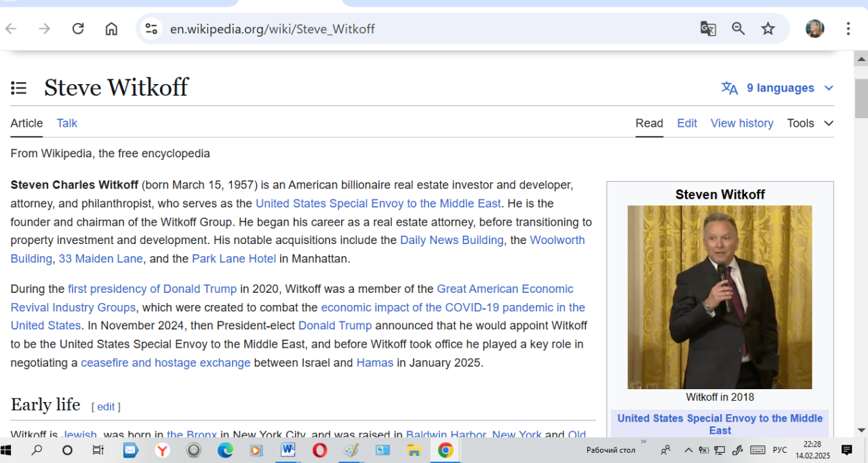Switch the РУС keyboard language indicator
This screenshot has width=868, height=463.
pyautogui.click(x=780, y=450)
